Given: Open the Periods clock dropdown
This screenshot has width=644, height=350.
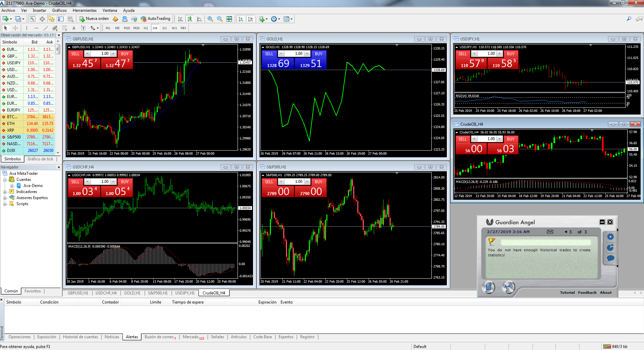Looking at the screenshot, I should tap(279, 19).
